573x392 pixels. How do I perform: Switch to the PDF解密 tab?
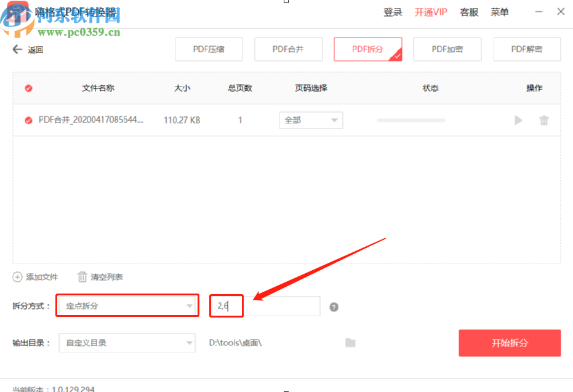click(x=527, y=49)
